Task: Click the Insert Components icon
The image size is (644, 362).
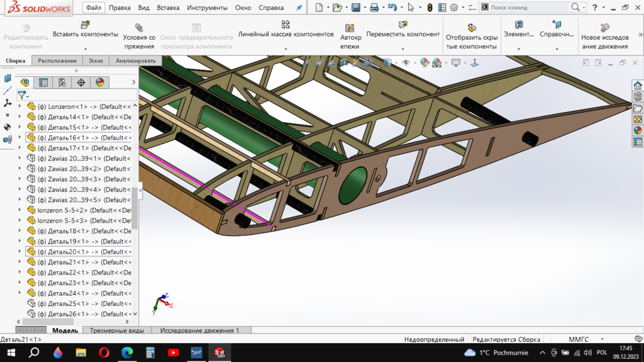Action: (x=85, y=25)
